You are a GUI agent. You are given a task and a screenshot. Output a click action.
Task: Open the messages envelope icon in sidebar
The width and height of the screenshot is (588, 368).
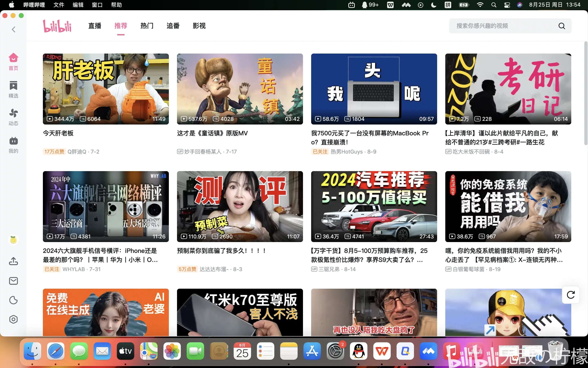coord(13,281)
